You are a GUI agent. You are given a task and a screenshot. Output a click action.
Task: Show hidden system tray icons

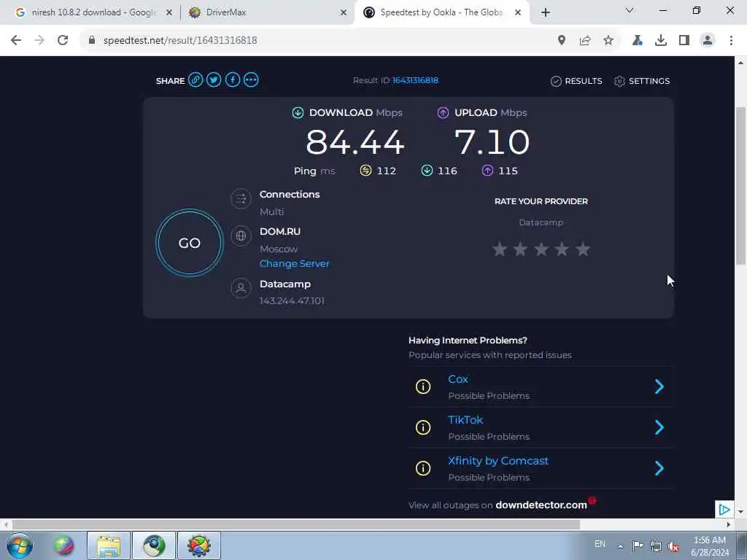tap(620, 546)
